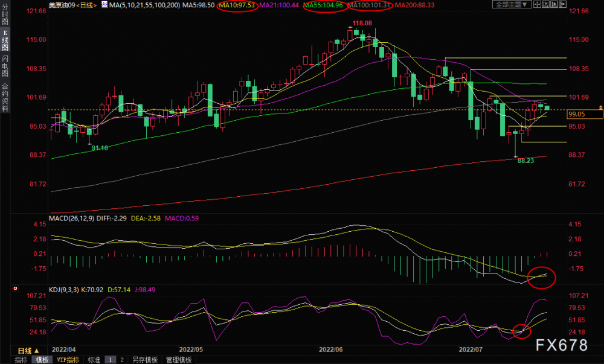Select template number 1
The image size is (604, 364).
coord(110,360)
